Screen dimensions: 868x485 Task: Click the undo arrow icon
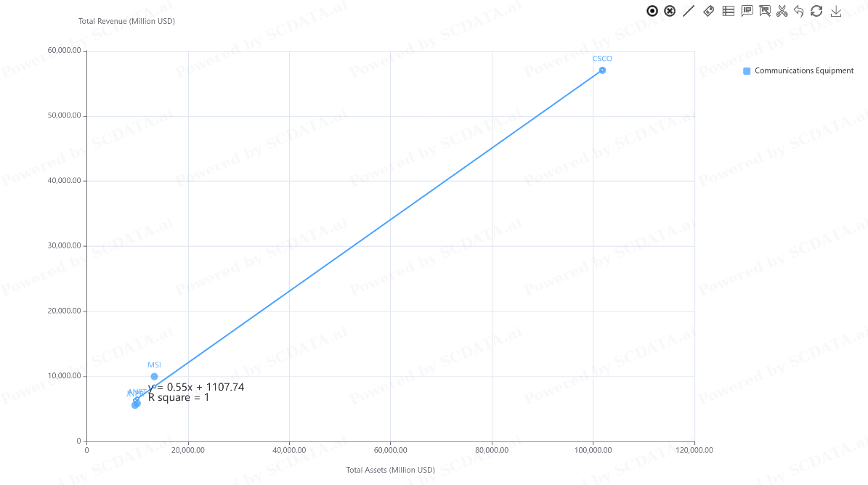coord(798,11)
